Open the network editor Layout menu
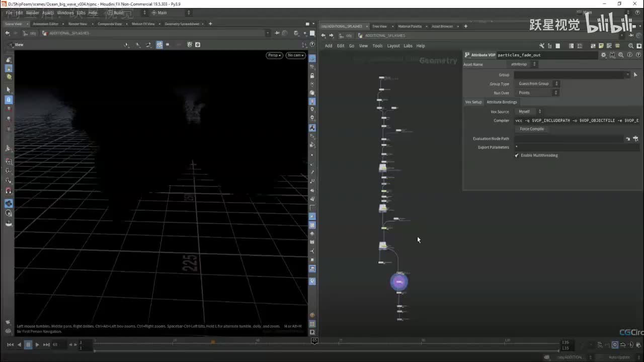This screenshot has width=644, height=362. tap(393, 46)
